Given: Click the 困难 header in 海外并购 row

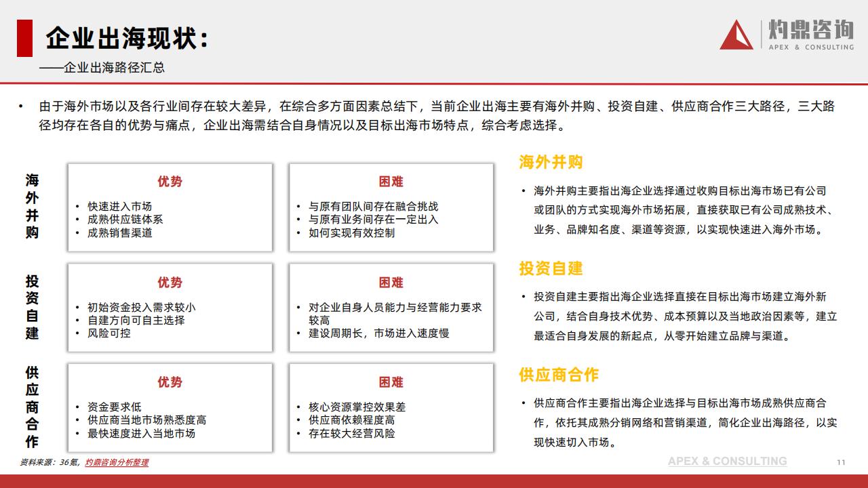Looking at the screenshot, I should tap(391, 182).
